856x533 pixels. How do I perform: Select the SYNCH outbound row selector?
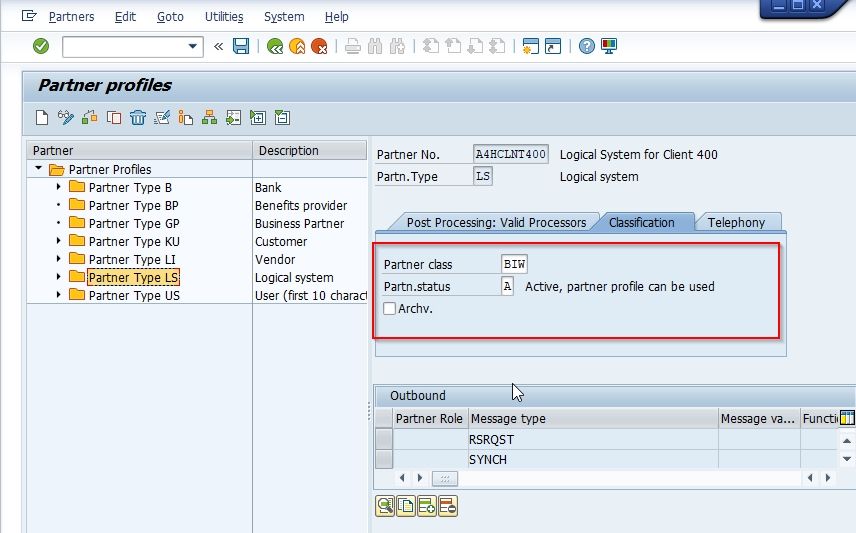[x=384, y=459]
